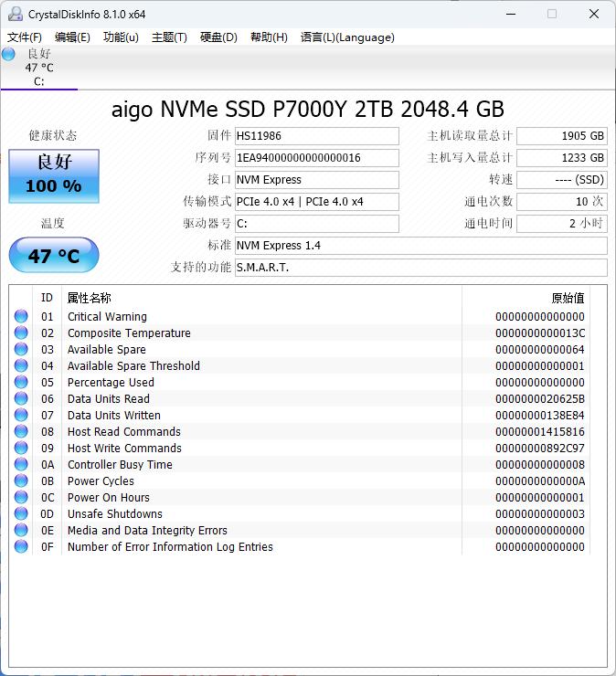Click status orb for Power Cycles row

21,481
